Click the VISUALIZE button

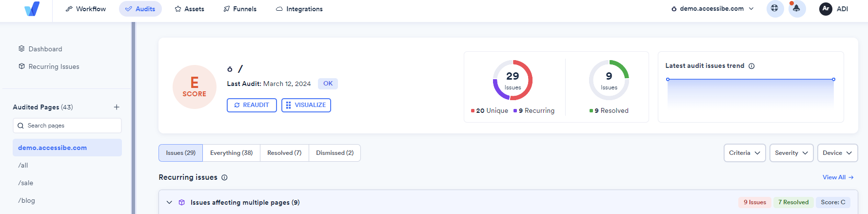(x=306, y=105)
